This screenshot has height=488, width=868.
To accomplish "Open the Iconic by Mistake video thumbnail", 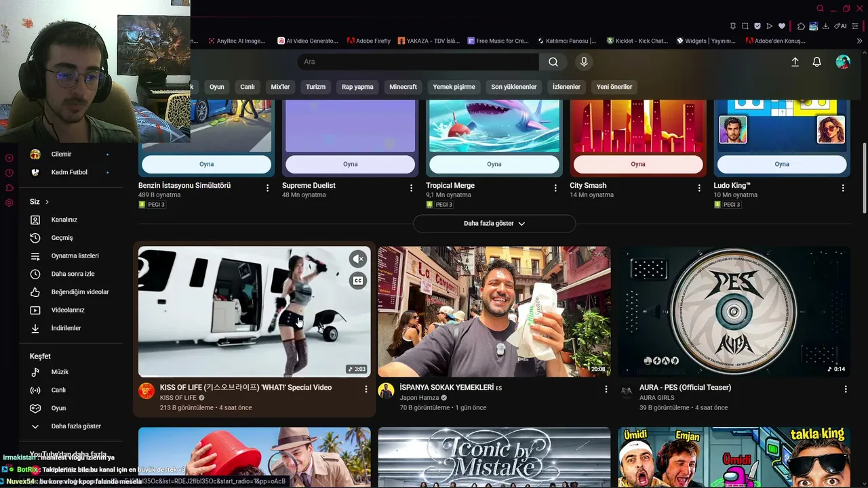I will (494, 457).
